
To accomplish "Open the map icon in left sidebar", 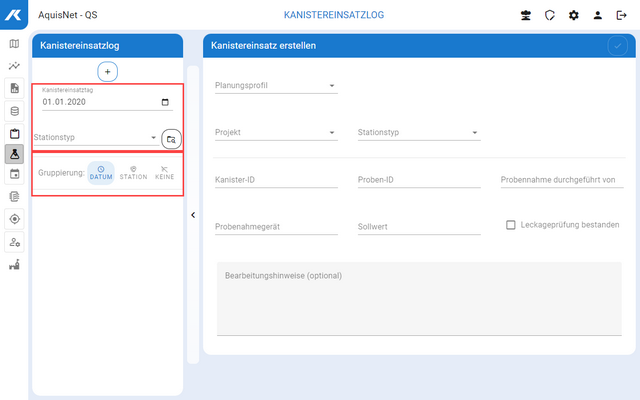I will [14, 44].
